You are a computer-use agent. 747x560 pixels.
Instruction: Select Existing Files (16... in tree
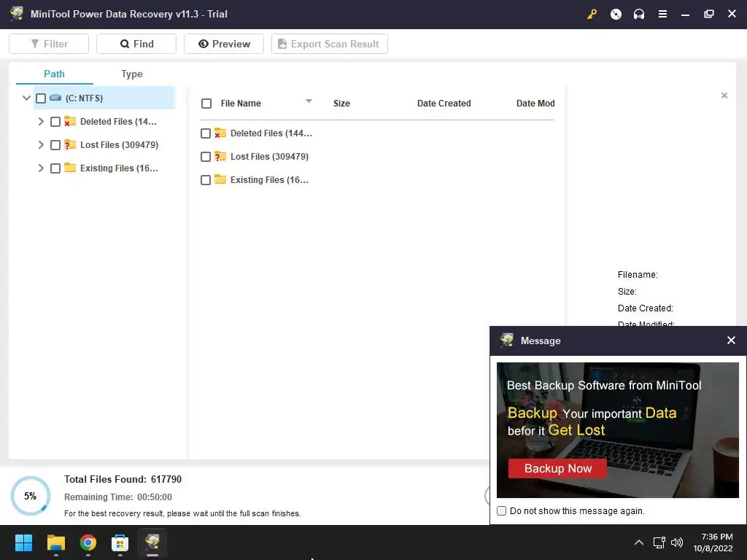point(119,168)
